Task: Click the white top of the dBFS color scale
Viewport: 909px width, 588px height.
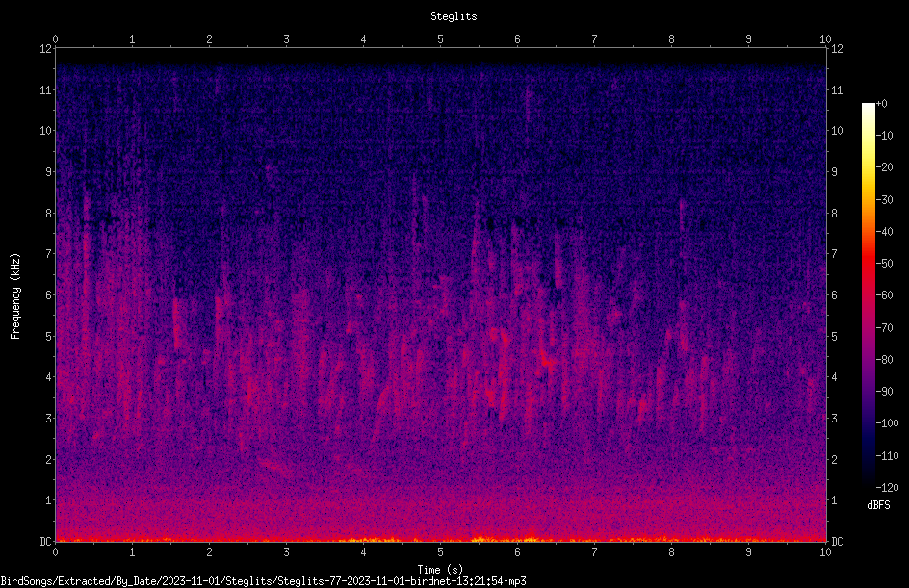Action: point(868,109)
